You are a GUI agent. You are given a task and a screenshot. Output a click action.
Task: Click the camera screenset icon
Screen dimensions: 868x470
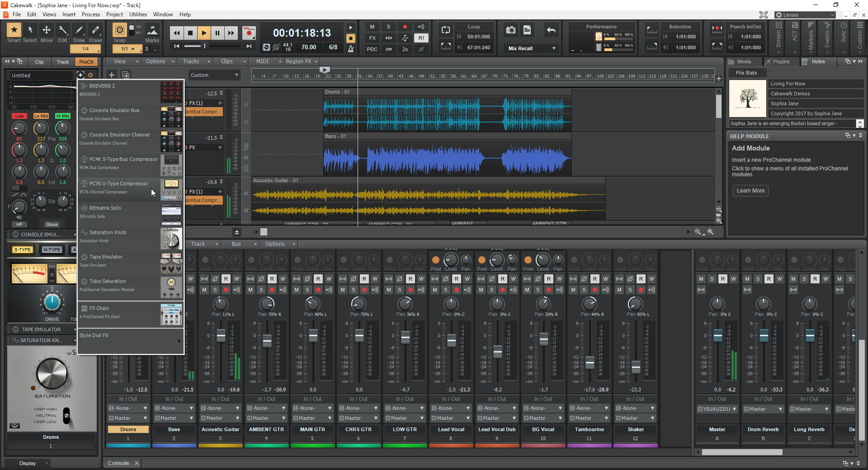511,30
